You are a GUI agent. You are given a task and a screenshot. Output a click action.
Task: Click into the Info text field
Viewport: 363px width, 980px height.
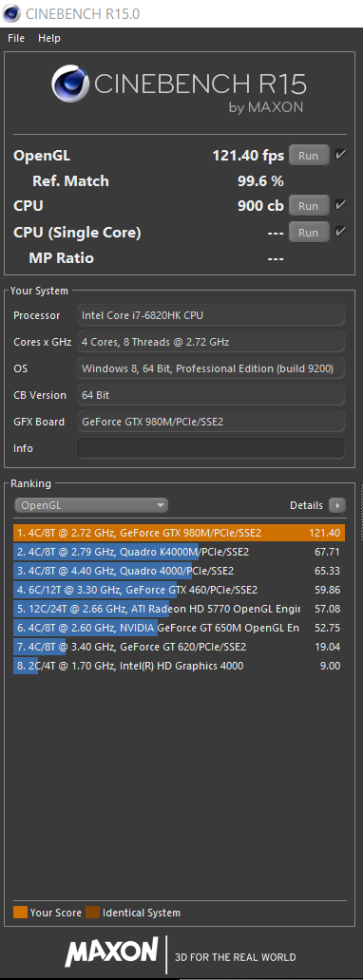pyautogui.click(x=210, y=448)
